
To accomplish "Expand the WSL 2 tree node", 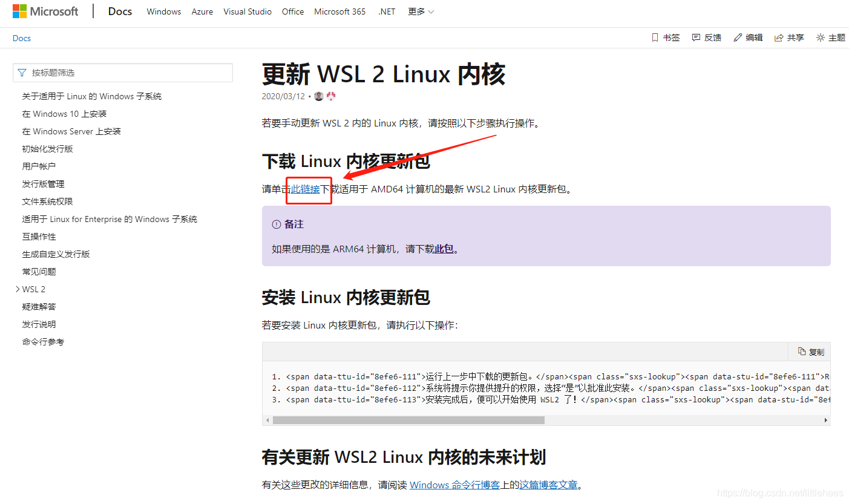I will 18,289.
